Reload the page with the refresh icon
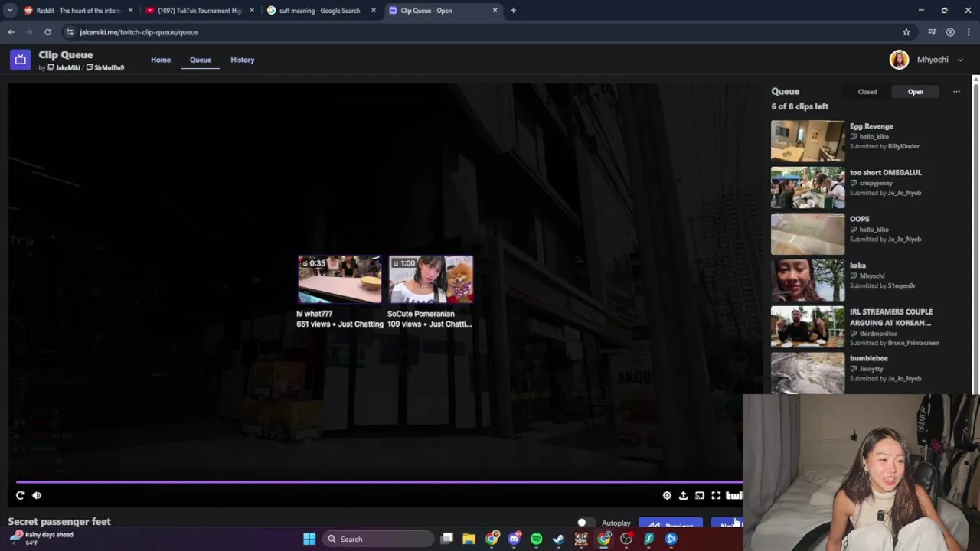 tap(47, 32)
